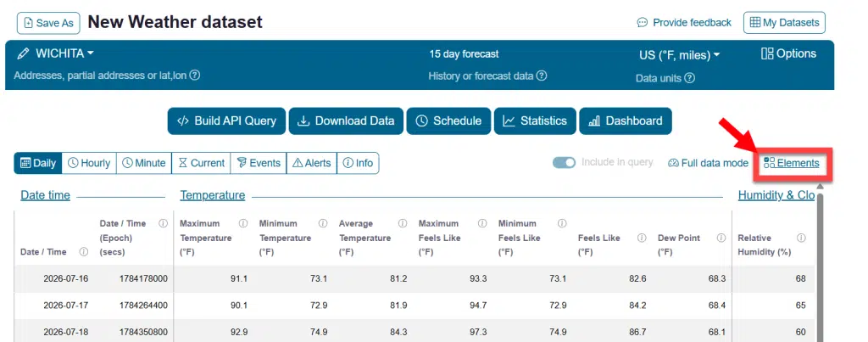Open help icon next to Data units
The width and height of the screenshot is (868, 342).
coord(689,78)
